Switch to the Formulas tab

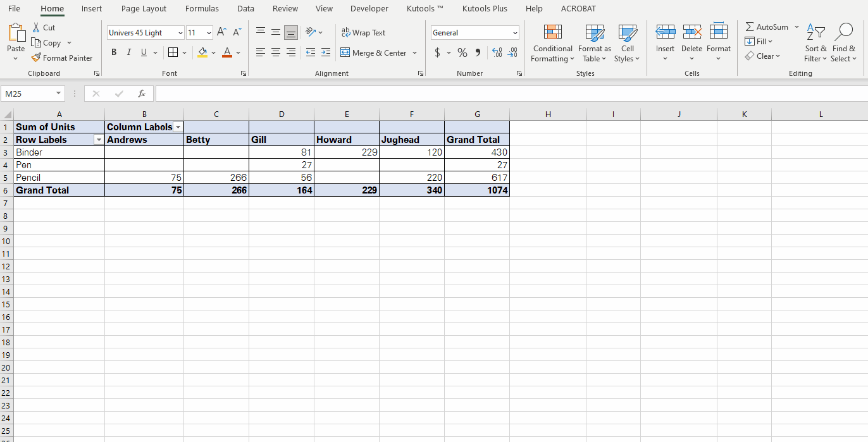[x=202, y=9]
